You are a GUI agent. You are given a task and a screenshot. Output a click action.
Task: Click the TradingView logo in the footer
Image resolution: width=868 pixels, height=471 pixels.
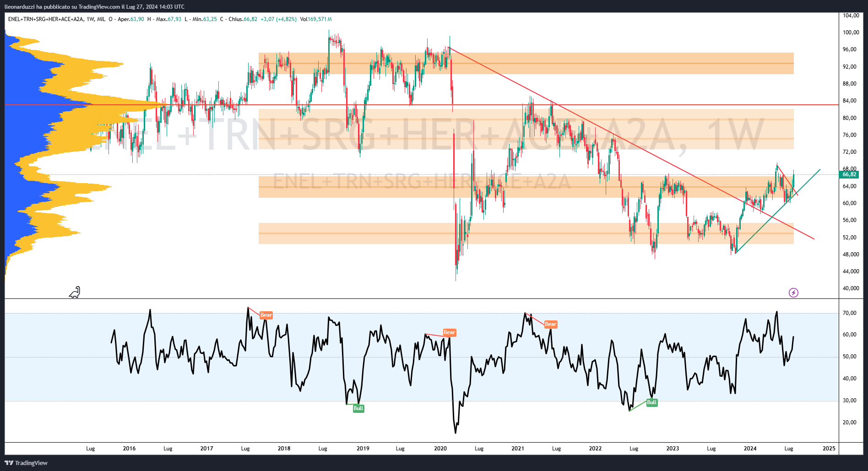coord(26,463)
